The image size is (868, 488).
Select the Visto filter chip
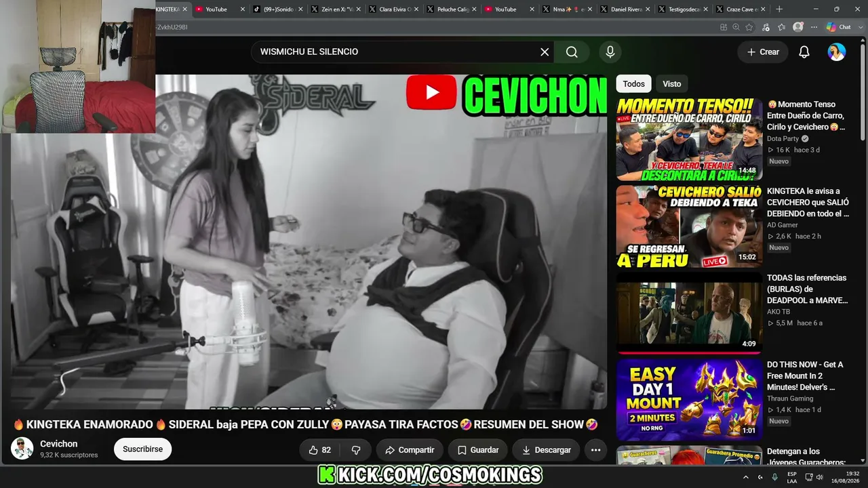coord(672,84)
